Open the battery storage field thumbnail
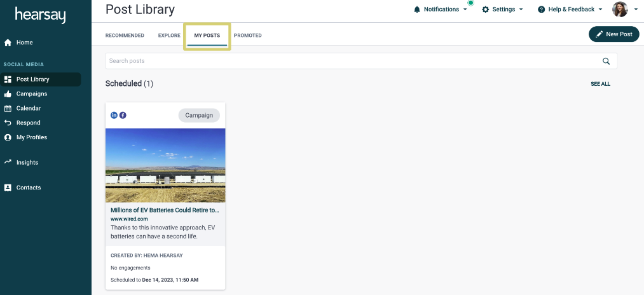Image resolution: width=644 pixels, height=295 pixels. tap(165, 165)
